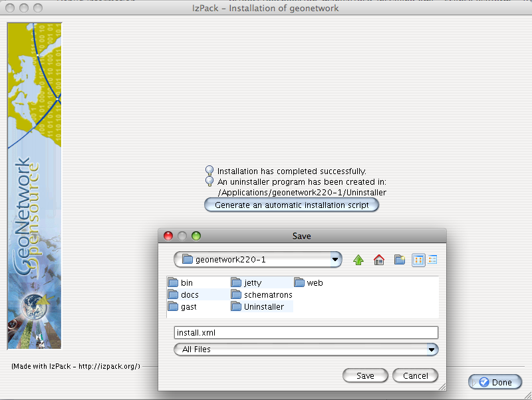
Task: Finish installation with Done button
Action: [495, 382]
